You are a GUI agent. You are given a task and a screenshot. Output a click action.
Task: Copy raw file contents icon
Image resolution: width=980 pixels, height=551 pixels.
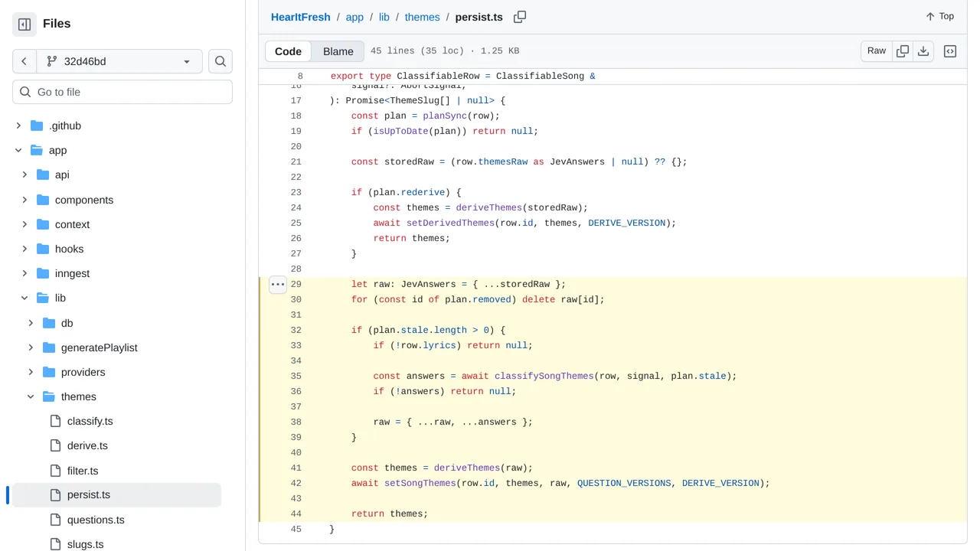coord(903,51)
